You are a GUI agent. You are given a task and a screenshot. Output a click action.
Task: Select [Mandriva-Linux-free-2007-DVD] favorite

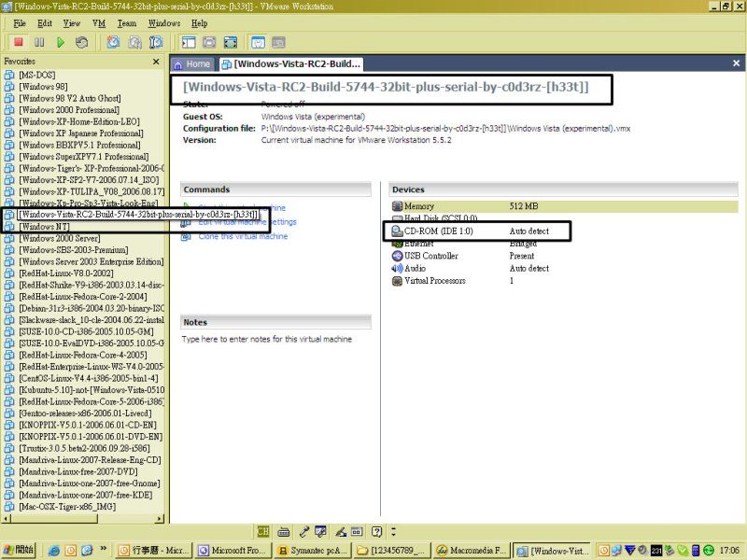78,471
